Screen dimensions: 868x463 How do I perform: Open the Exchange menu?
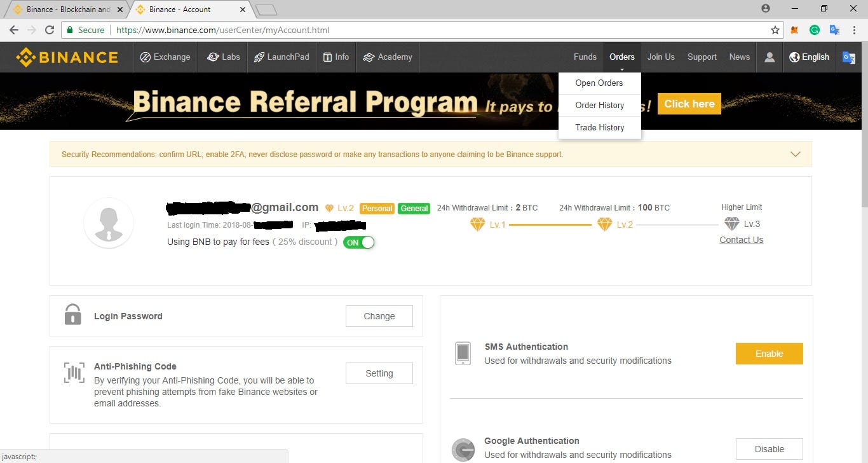pyautogui.click(x=165, y=57)
